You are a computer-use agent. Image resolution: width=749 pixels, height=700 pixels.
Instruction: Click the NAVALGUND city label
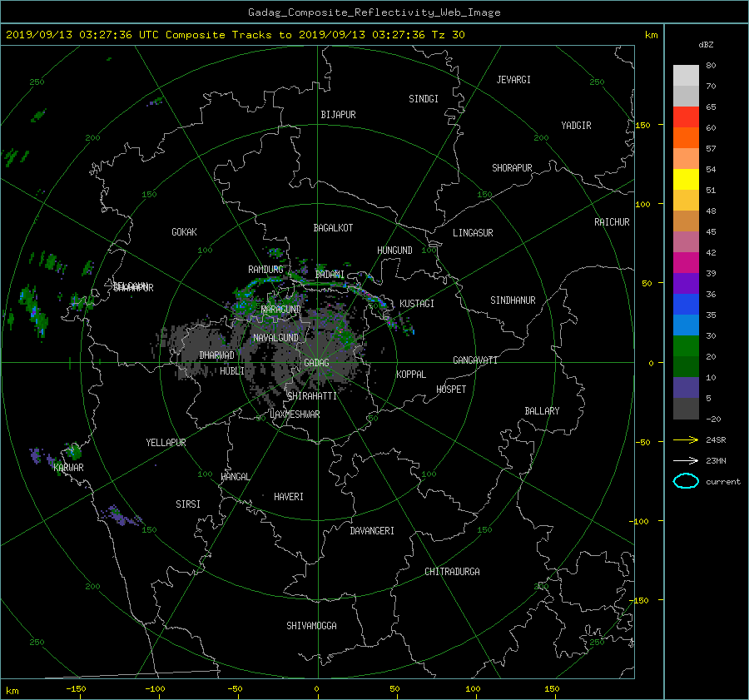tap(275, 338)
